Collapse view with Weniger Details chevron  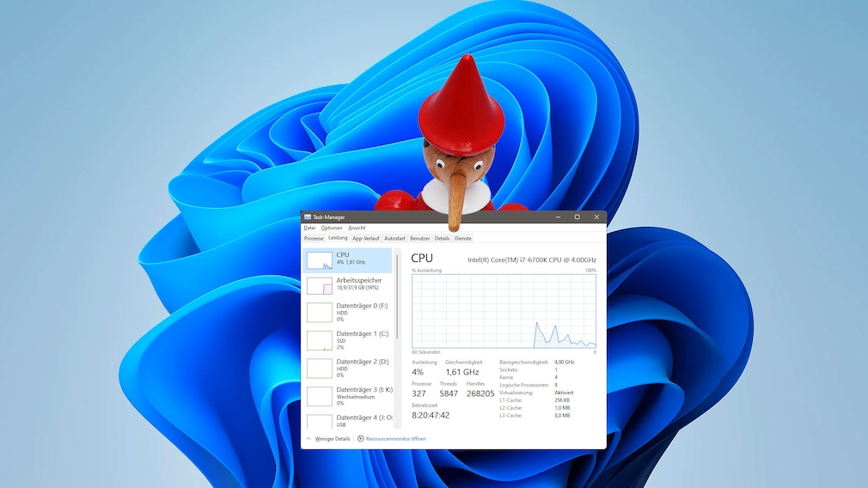click(x=309, y=439)
